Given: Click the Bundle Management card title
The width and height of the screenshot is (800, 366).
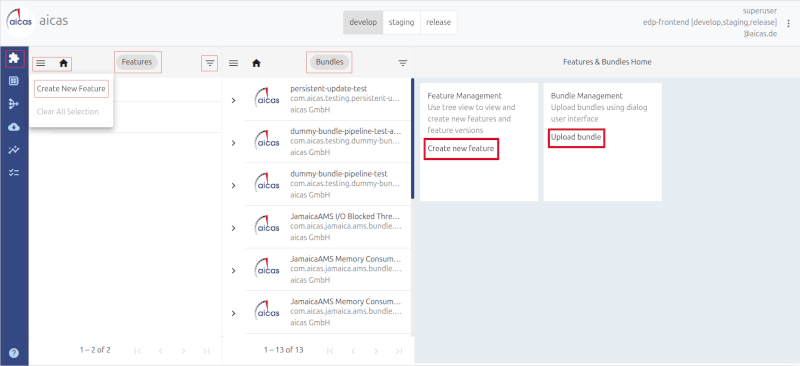Looking at the screenshot, I should [587, 95].
